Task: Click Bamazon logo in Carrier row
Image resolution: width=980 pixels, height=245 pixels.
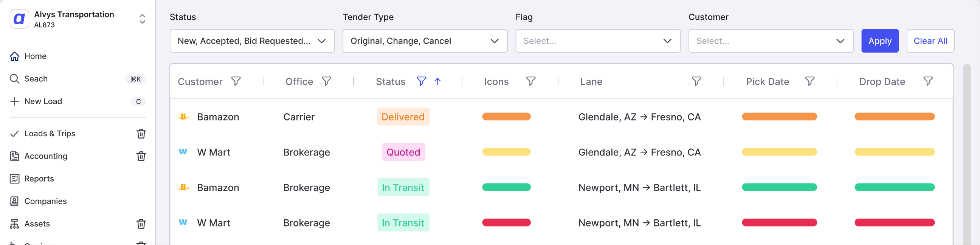Action: [183, 117]
